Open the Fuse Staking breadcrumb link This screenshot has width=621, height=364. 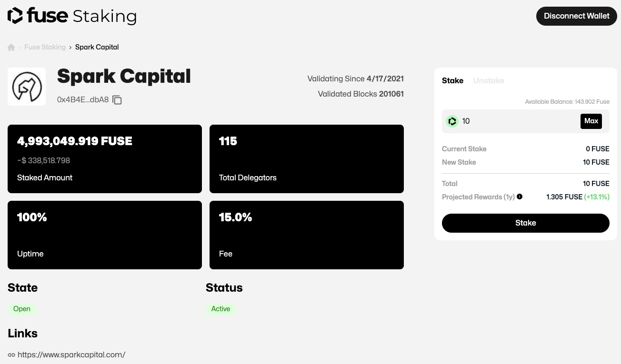(x=45, y=48)
